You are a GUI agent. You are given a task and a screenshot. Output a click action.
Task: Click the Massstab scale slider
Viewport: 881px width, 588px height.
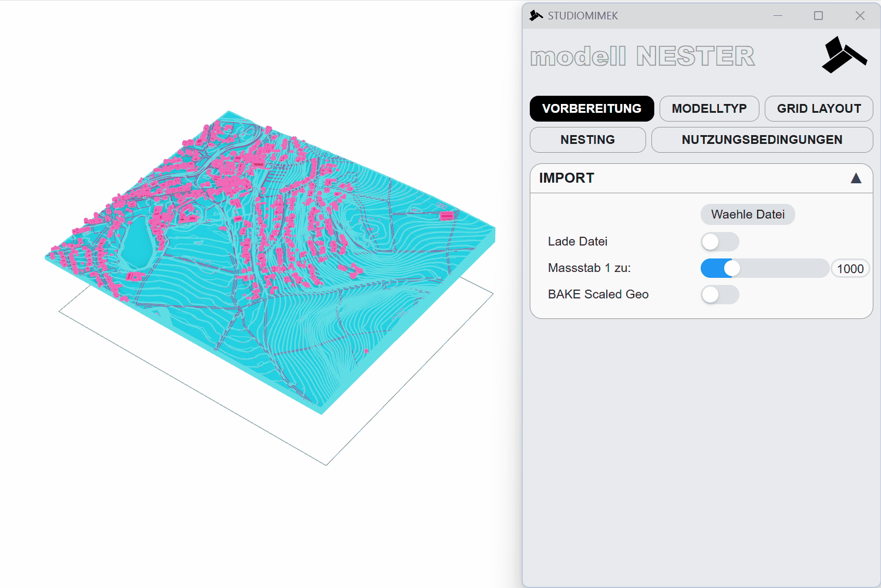765,268
